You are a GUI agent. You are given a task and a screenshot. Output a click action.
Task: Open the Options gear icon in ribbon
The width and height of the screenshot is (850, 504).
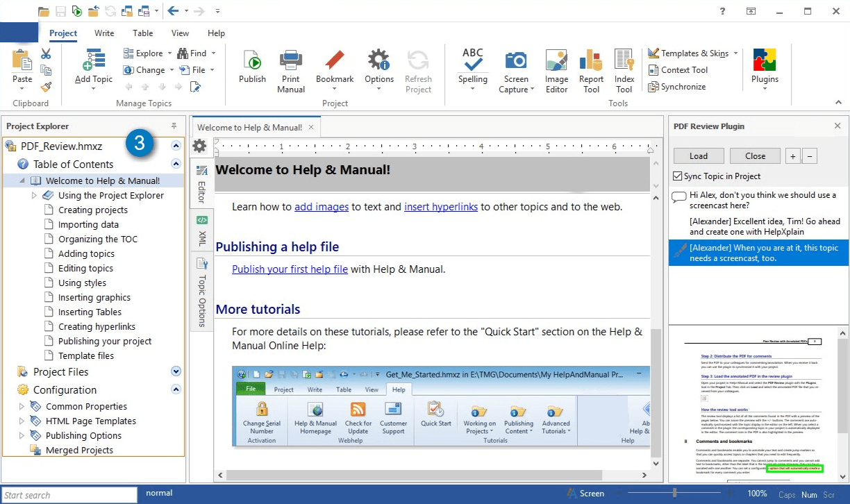point(379,60)
